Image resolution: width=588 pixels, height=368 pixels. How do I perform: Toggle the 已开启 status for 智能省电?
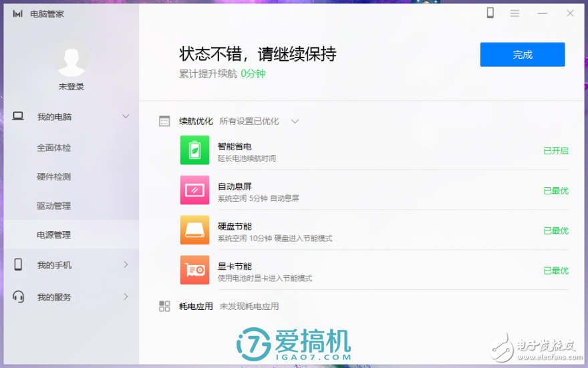(x=555, y=151)
